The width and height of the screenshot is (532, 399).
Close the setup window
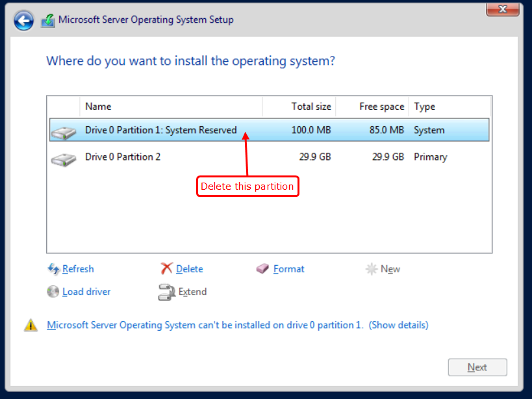tap(503, 9)
